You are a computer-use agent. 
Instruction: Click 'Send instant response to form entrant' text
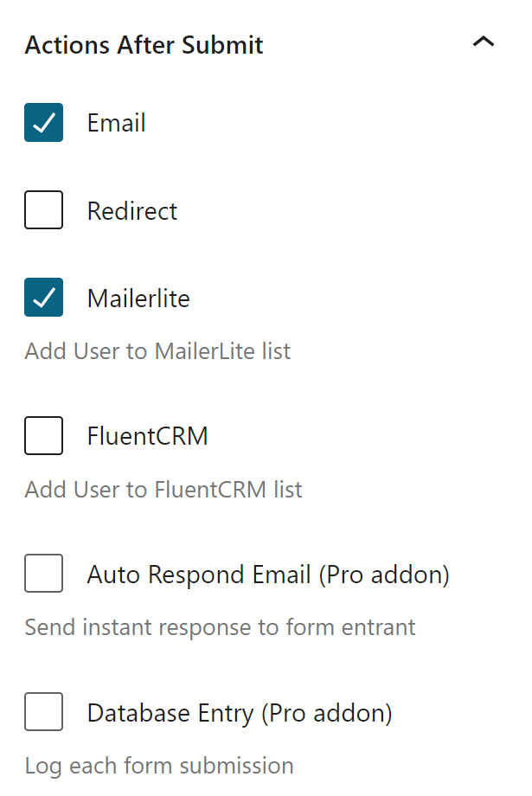point(220,627)
